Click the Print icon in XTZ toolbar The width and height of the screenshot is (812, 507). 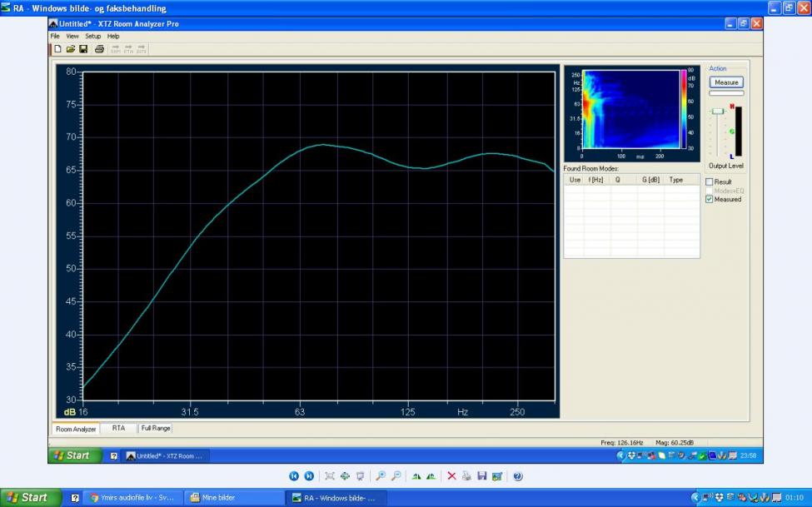pos(99,49)
